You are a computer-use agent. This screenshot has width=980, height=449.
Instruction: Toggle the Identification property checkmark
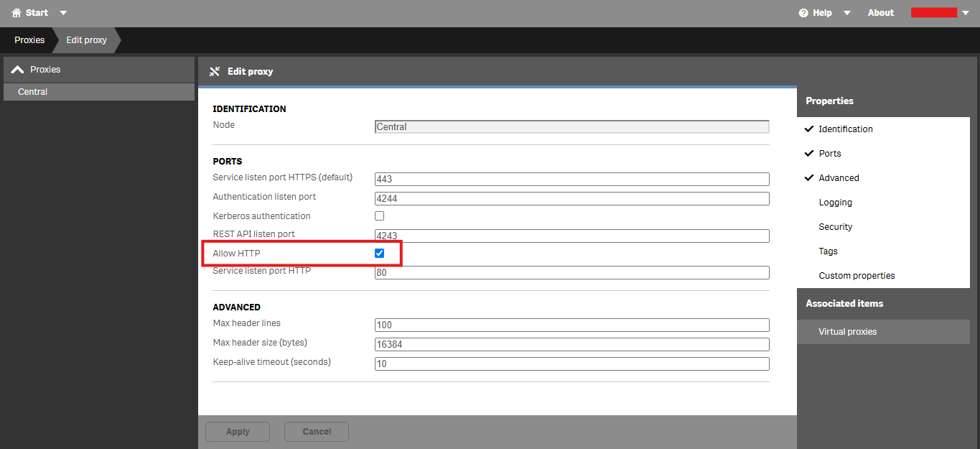coord(810,129)
